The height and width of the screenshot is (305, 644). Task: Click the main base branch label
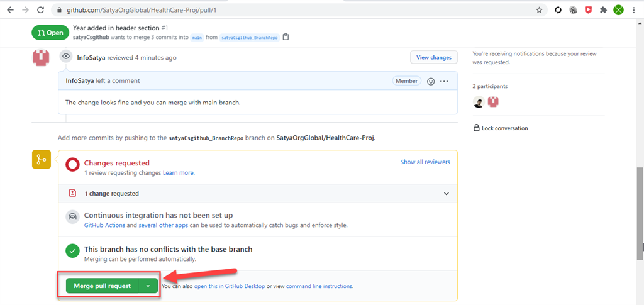[197, 37]
